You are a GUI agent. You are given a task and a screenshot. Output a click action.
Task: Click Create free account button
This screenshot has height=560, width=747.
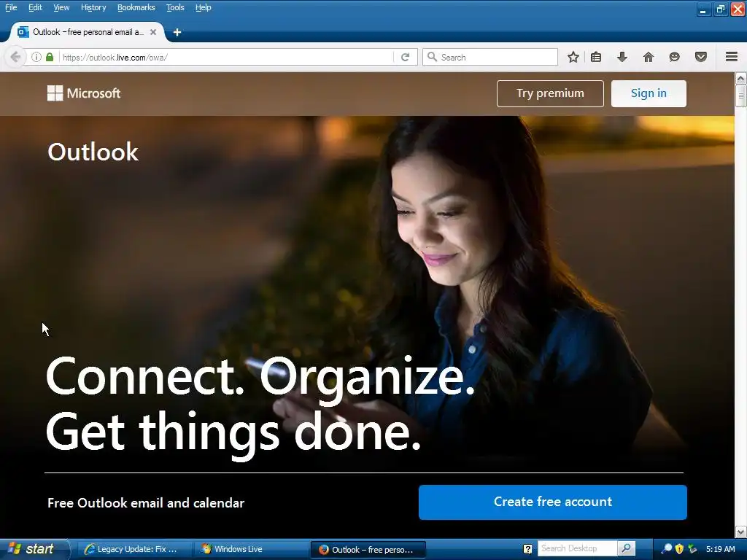[x=553, y=502]
